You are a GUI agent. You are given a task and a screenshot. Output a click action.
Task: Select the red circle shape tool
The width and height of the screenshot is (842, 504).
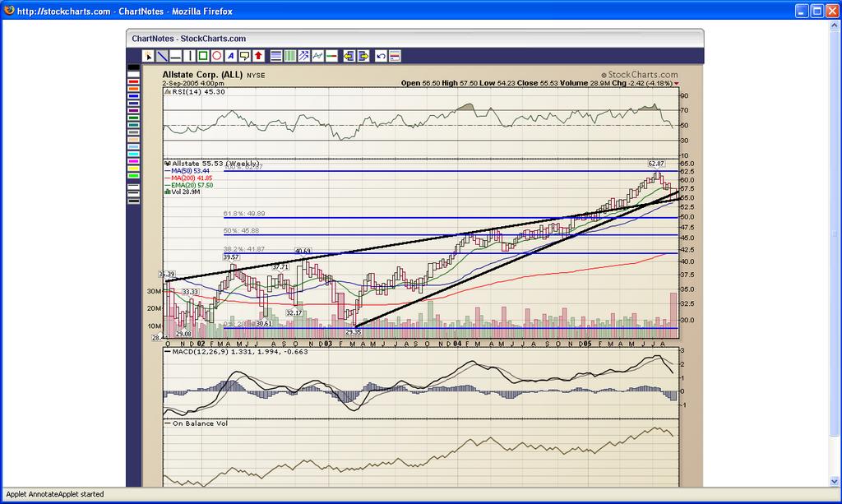217,56
